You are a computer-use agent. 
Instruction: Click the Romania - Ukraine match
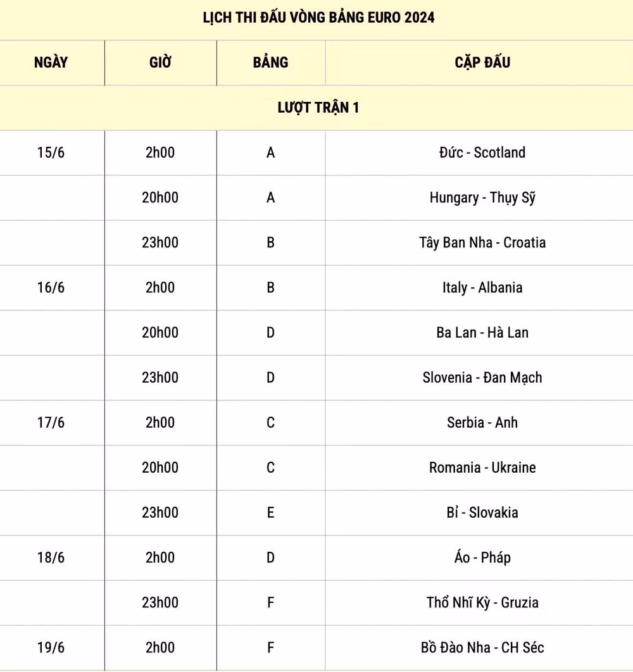coord(482,468)
